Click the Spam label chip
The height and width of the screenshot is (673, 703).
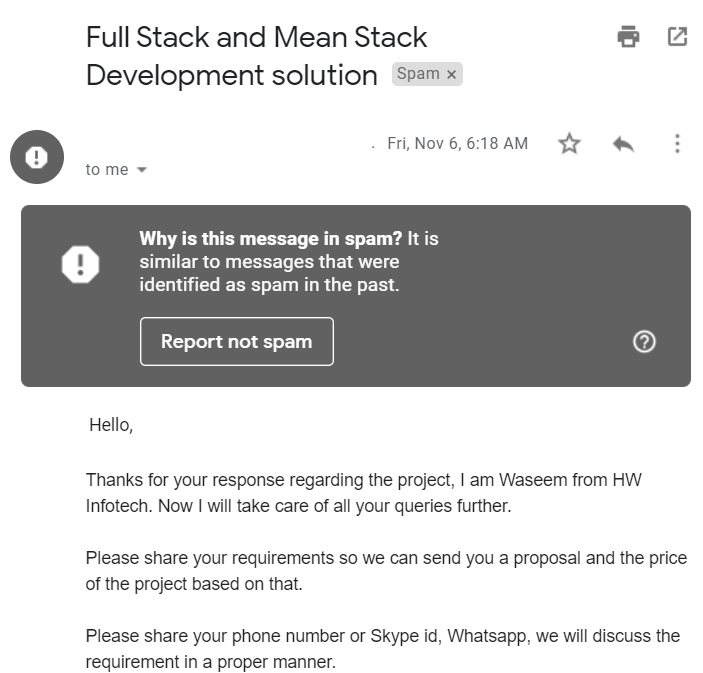point(418,74)
